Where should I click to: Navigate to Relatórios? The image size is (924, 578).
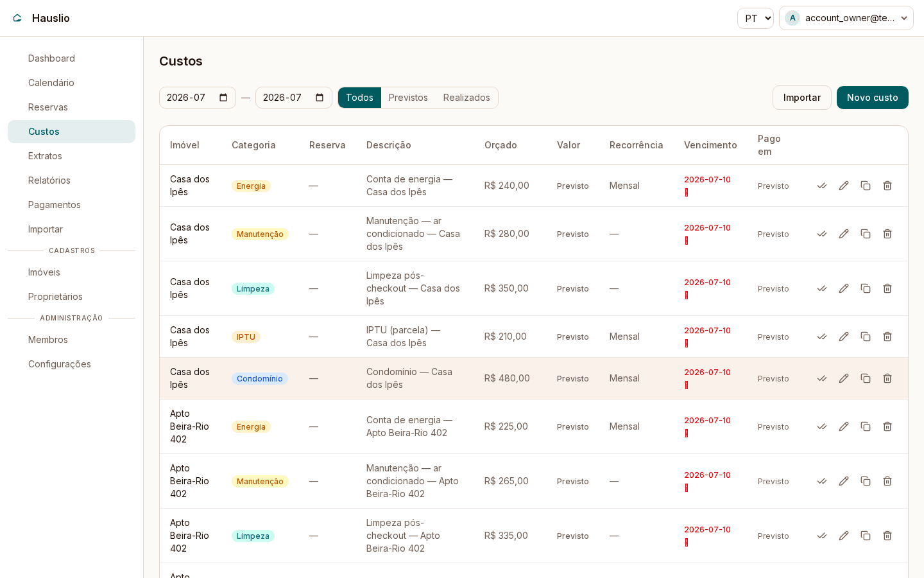[71, 180]
